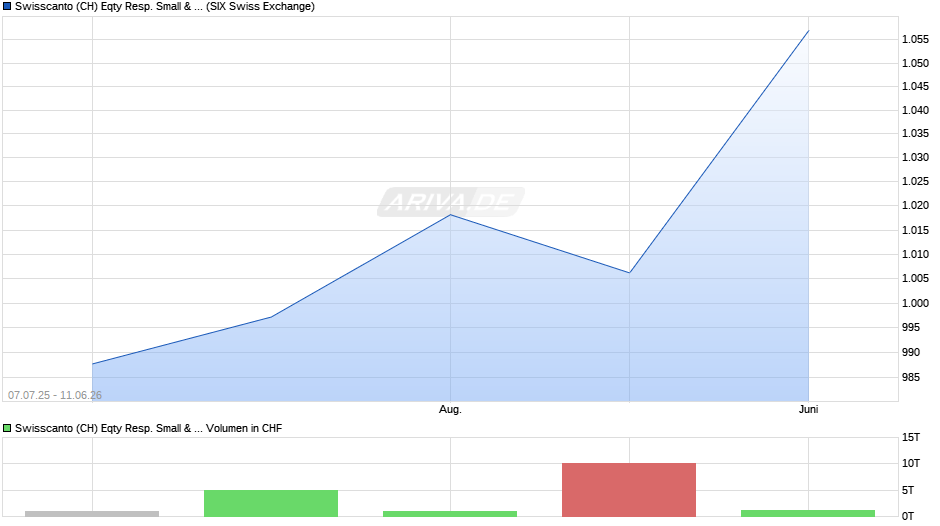Click the 0T volume-axis label
Screen dimensions: 940x526
908,516
